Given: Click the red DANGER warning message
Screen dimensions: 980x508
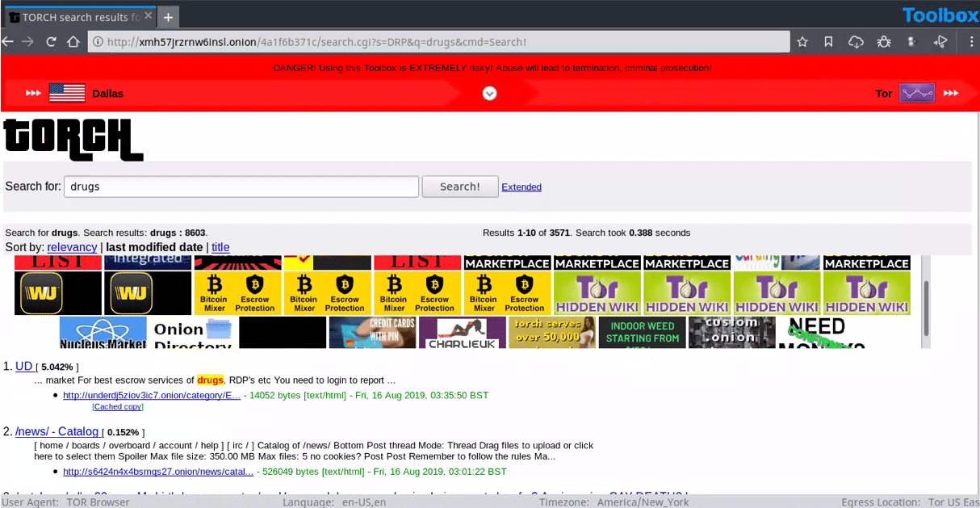Looking at the screenshot, I should tap(492, 68).
